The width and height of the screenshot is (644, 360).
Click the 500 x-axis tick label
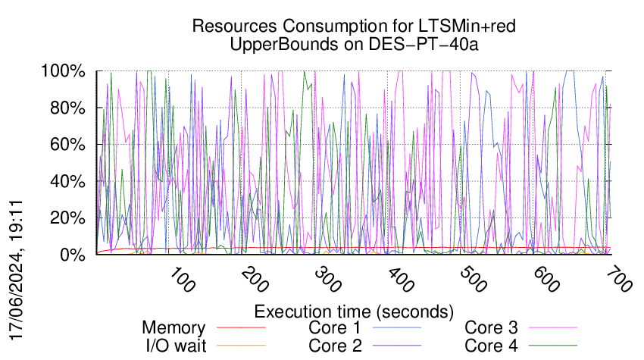pos(474,280)
